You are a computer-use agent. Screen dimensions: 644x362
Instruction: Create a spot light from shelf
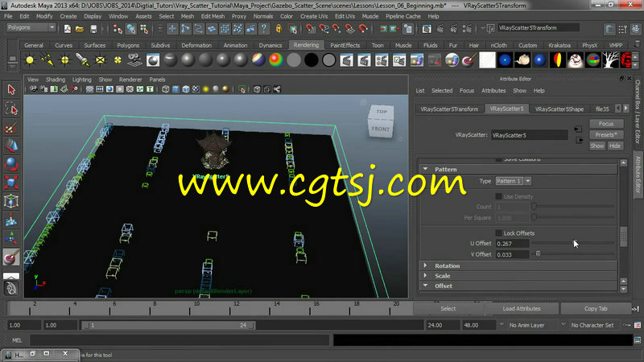83,60
